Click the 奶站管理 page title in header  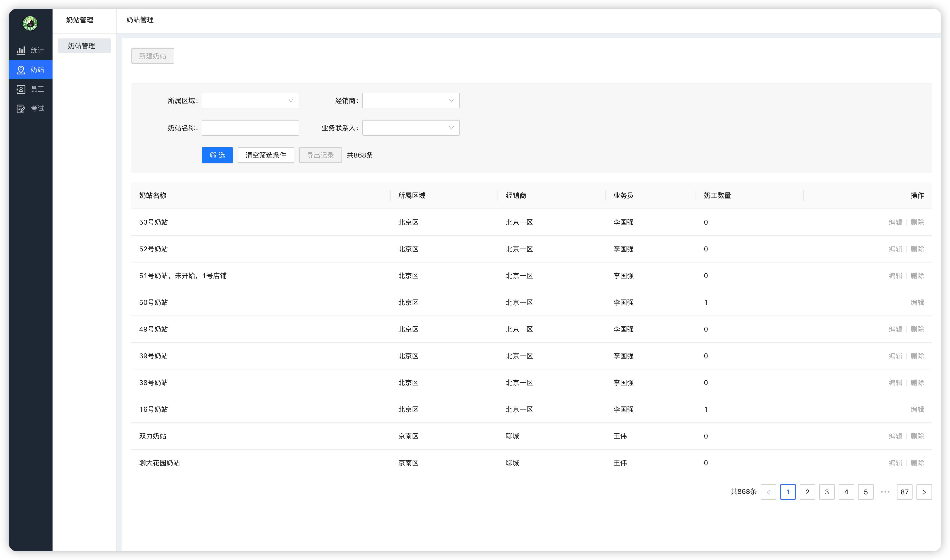[140, 20]
